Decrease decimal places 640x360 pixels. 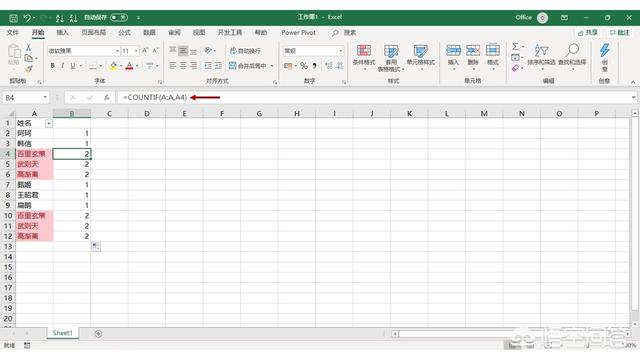point(339,65)
